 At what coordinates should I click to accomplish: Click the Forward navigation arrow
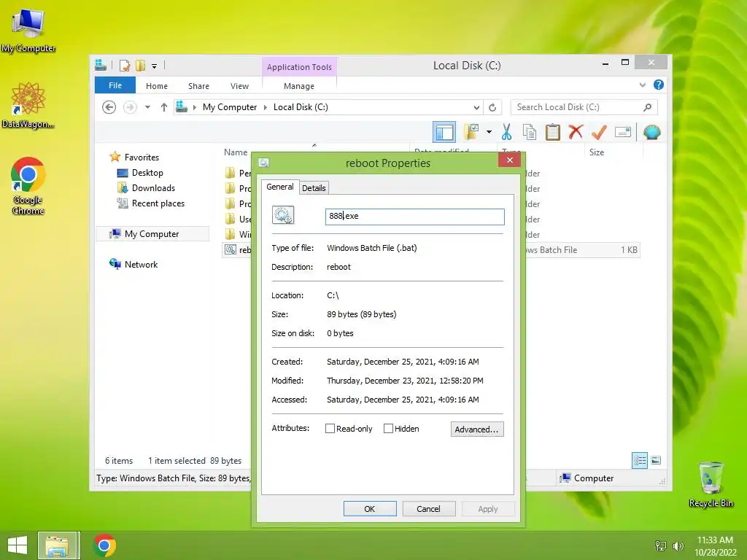[x=130, y=107]
